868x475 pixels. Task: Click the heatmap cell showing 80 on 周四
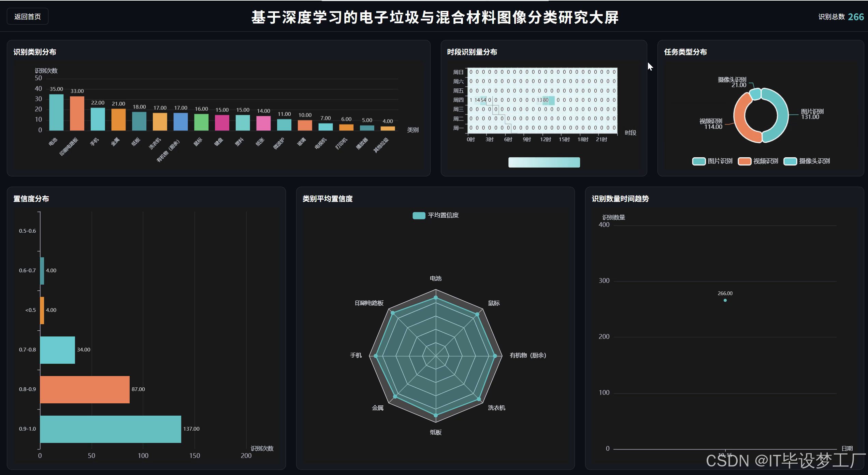tap(546, 100)
